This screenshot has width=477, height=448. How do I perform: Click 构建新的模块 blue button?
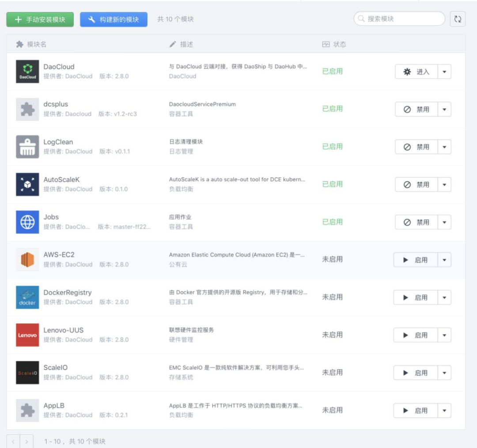click(114, 19)
